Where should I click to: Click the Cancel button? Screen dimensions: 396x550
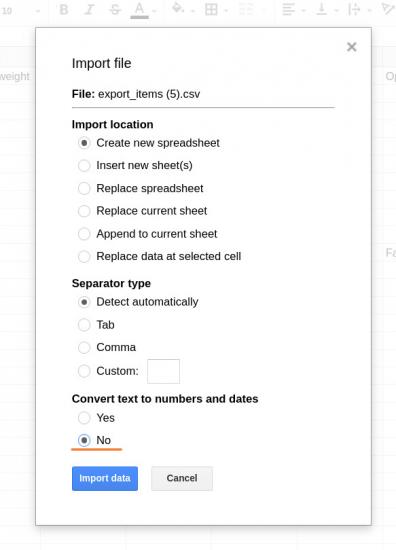182,478
